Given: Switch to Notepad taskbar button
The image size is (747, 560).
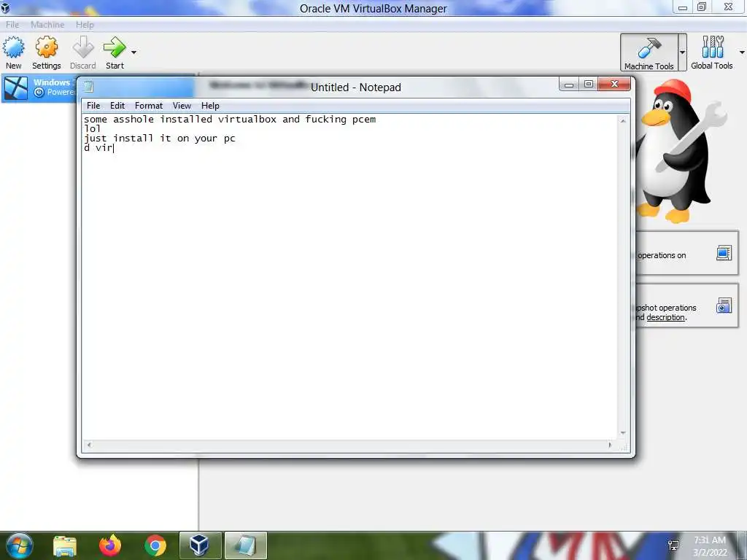Looking at the screenshot, I should pyautogui.click(x=245, y=545).
